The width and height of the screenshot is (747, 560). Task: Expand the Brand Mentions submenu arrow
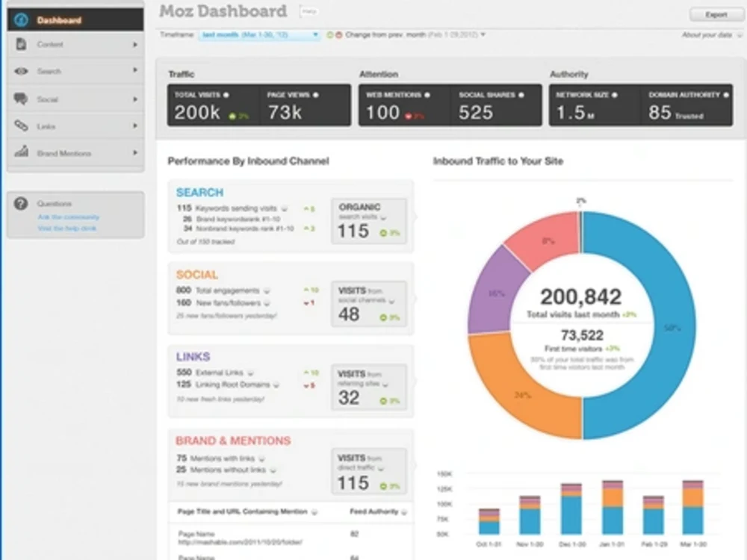(135, 153)
